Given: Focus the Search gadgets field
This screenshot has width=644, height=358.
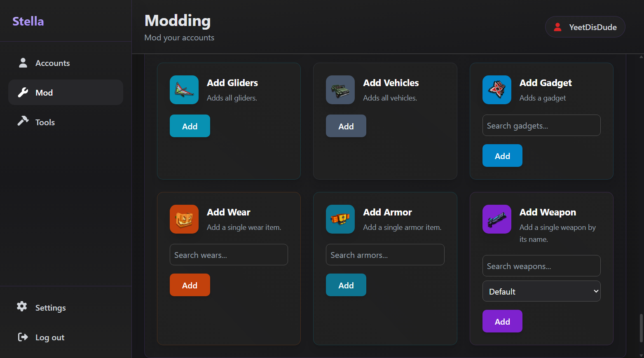Looking at the screenshot, I should tap(541, 126).
